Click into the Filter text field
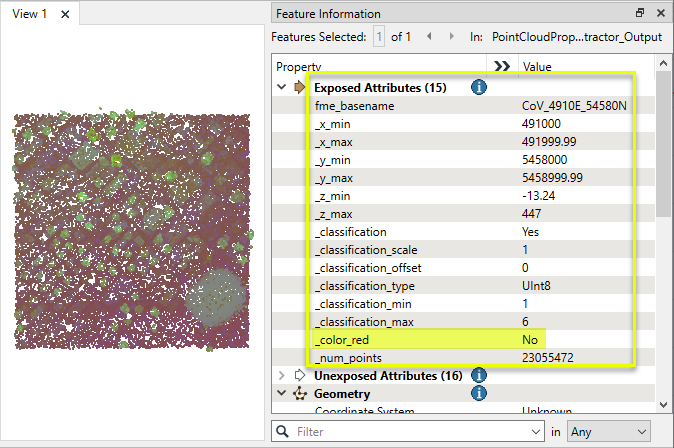This screenshot has width=674, height=448. pos(410,432)
